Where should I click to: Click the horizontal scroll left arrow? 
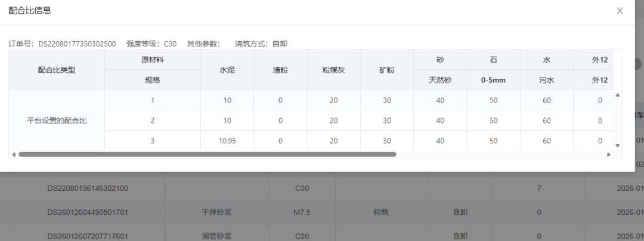tap(13, 154)
